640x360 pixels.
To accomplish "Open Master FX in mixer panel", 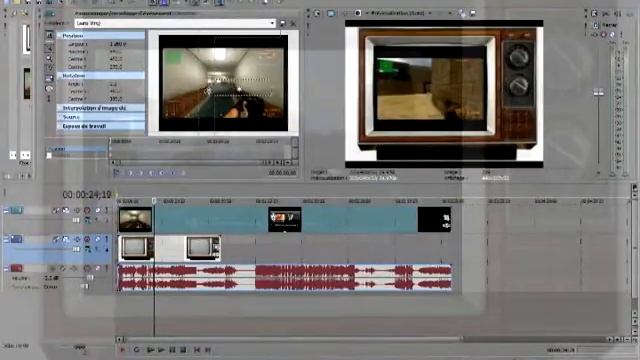I will 594,35.
